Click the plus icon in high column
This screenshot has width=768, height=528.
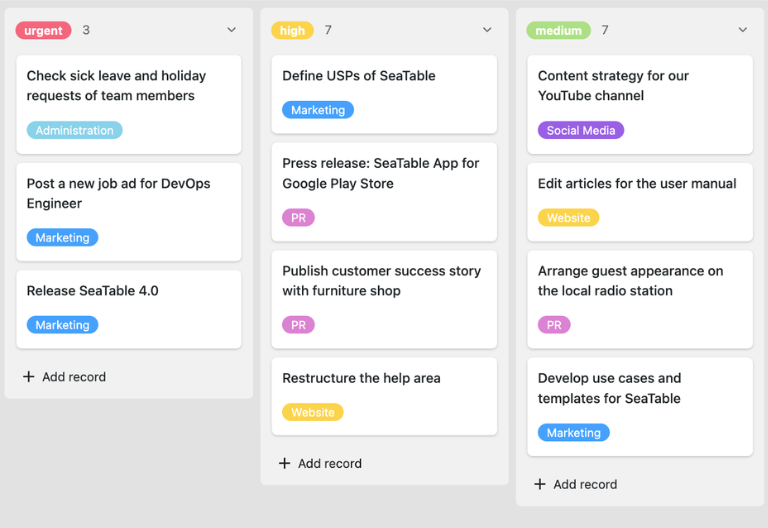(x=285, y=463)
